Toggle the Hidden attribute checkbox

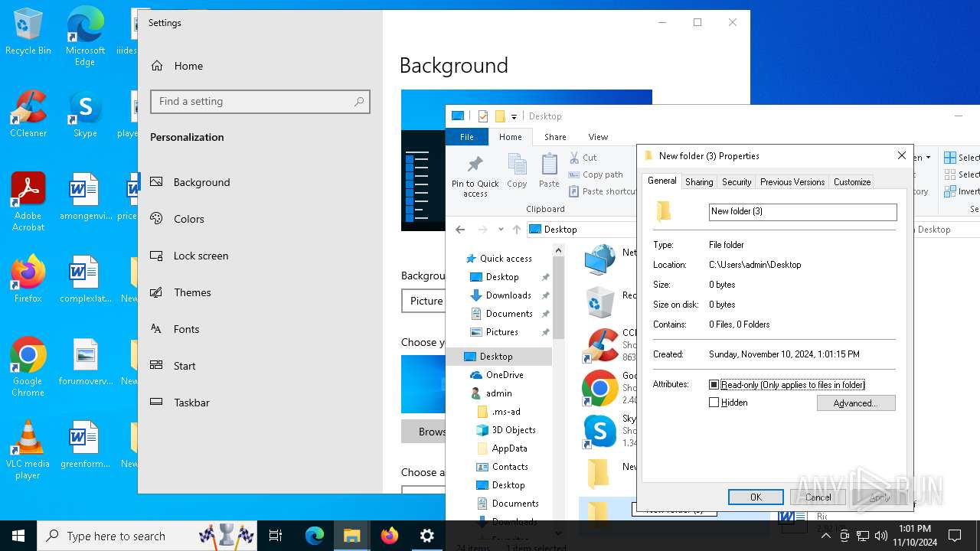tap(714, 403)
